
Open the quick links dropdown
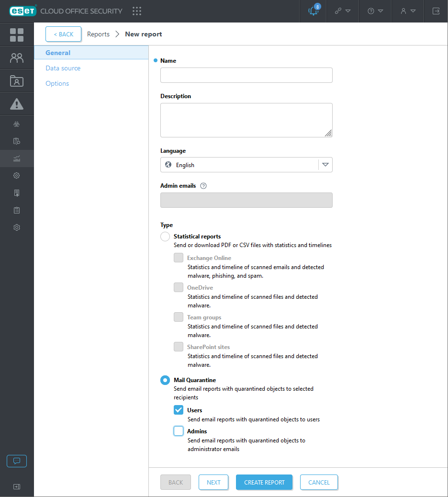[x=343, y=11]
